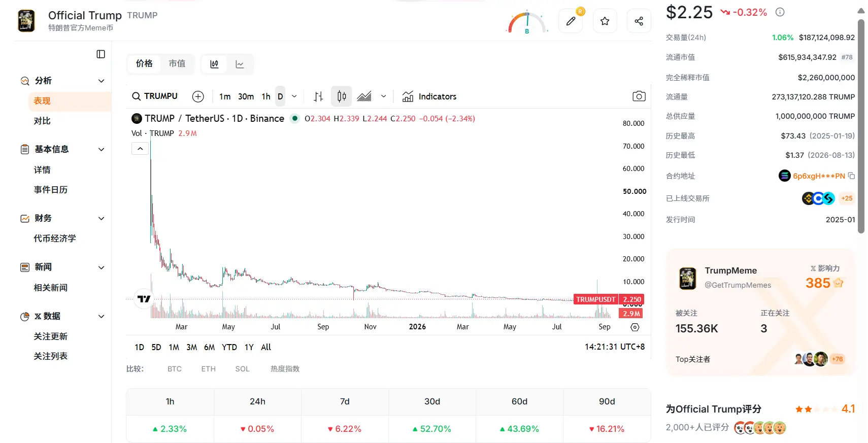Click the TradingView logo on chart

144,299
